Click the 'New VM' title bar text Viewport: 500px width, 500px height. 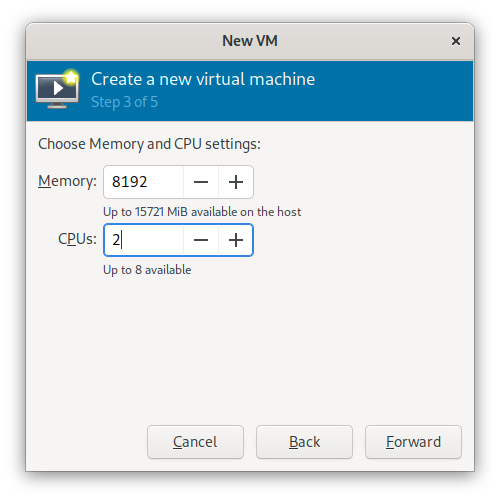250,41
